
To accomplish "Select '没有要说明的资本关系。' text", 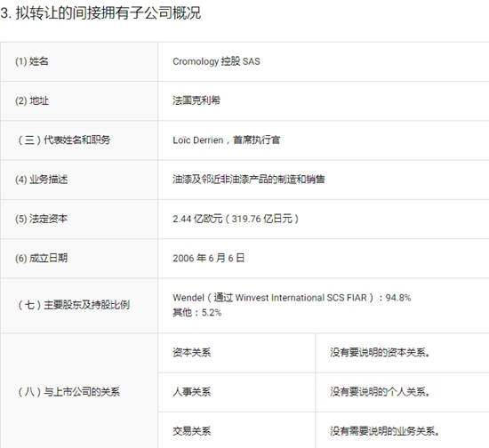I will (381, 353).
